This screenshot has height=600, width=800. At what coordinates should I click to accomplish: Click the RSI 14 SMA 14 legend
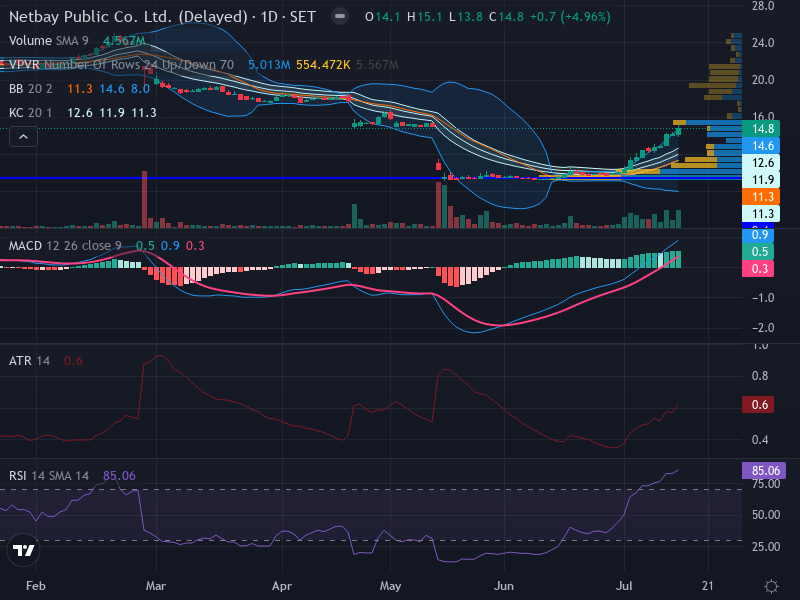point(49,476)
